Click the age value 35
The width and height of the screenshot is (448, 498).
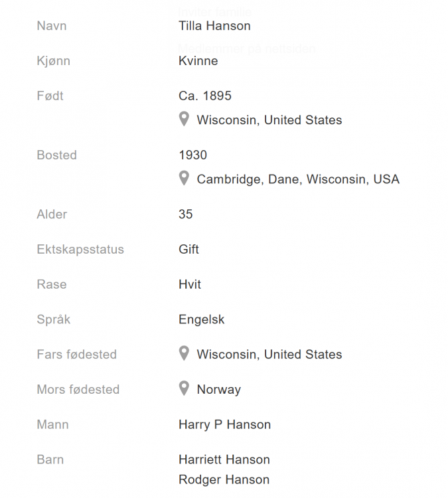(185, 214)
